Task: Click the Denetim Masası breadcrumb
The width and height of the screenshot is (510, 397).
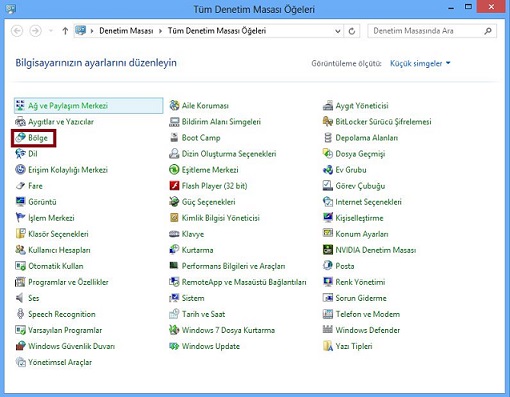Action: click(126, 31)
